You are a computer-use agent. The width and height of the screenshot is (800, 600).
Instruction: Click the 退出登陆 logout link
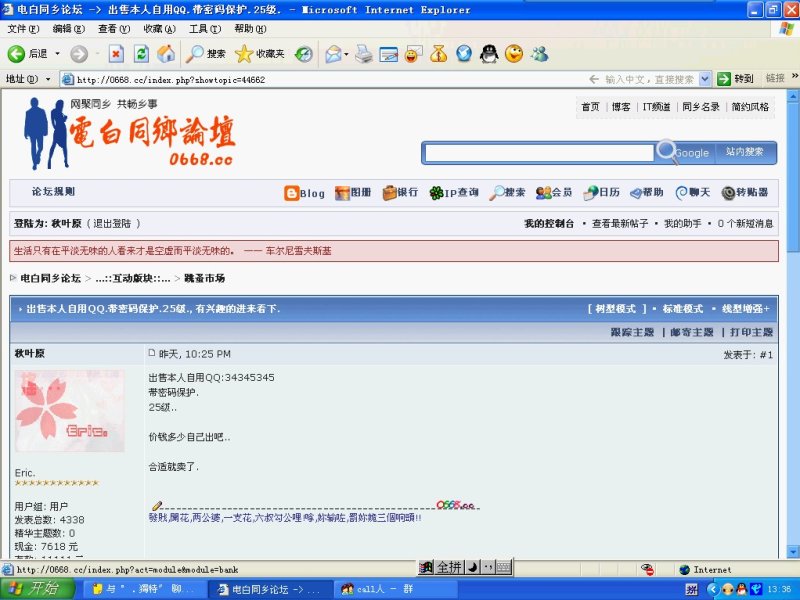[x=114, y=222]
